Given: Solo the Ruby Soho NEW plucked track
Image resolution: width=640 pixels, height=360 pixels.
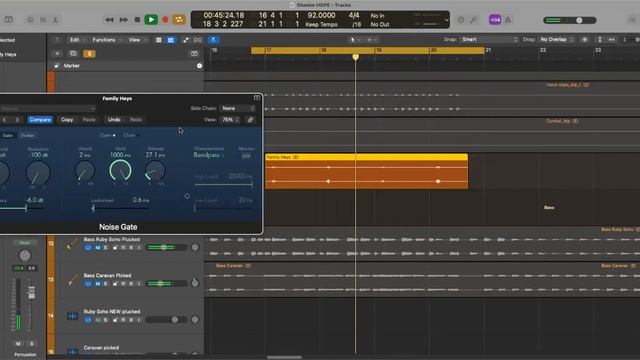Looking at the screenshot, I should click(x=106, y=320).
